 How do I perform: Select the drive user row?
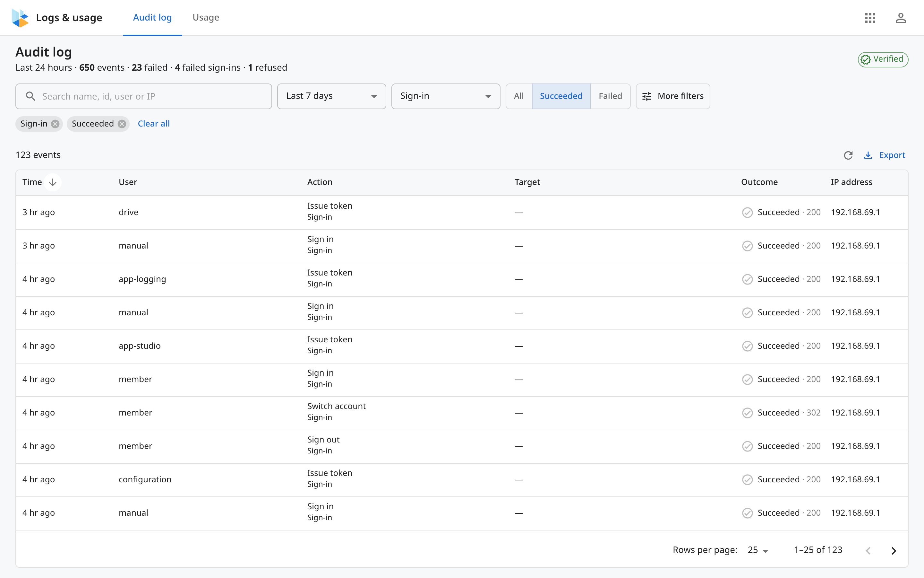[462, 213]
